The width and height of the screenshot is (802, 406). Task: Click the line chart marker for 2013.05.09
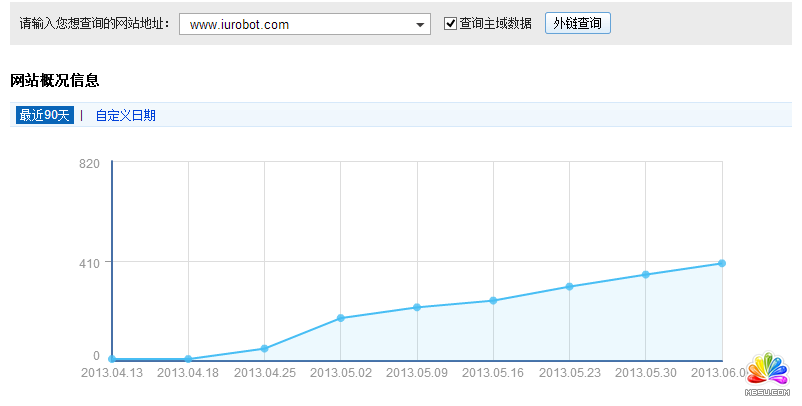(x=417, y=307)
